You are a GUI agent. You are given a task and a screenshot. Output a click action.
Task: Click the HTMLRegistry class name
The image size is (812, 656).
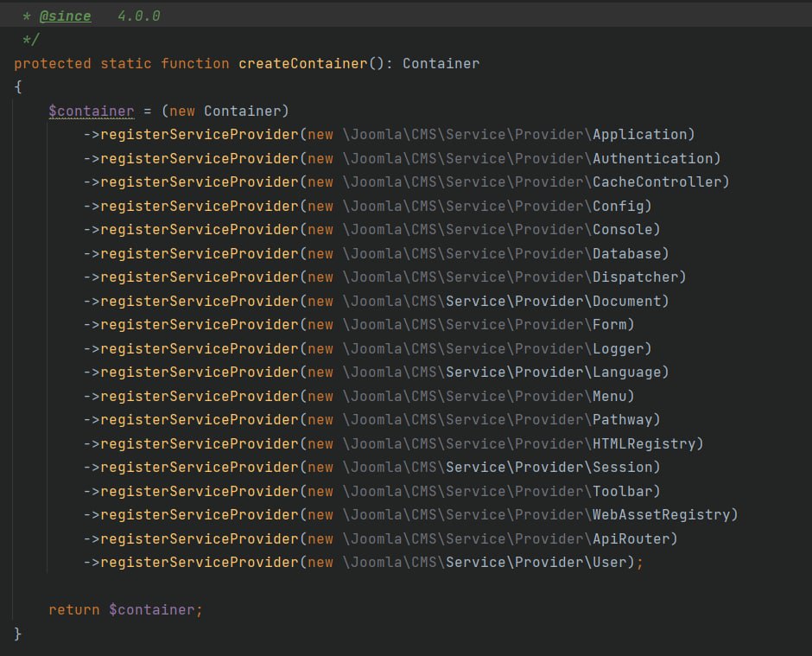pos(644,444)
